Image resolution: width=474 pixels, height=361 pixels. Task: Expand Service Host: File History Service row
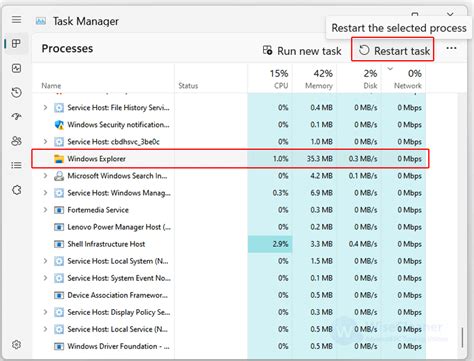(45, 107)
